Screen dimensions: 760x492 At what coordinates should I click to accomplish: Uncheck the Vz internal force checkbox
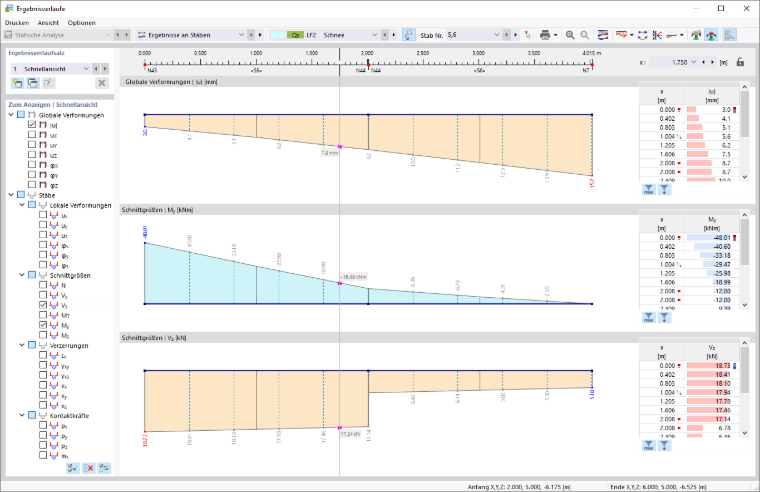click(x=43, y=305)
